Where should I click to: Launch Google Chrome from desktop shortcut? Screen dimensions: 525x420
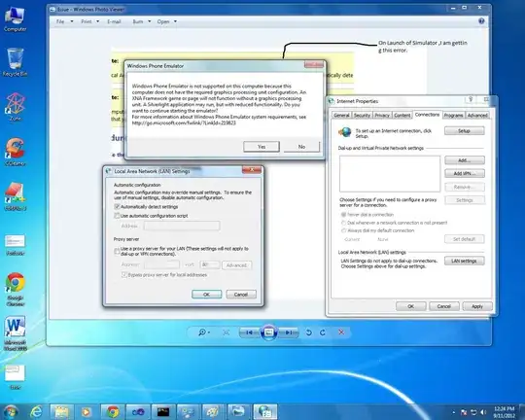tap(15, 289)
